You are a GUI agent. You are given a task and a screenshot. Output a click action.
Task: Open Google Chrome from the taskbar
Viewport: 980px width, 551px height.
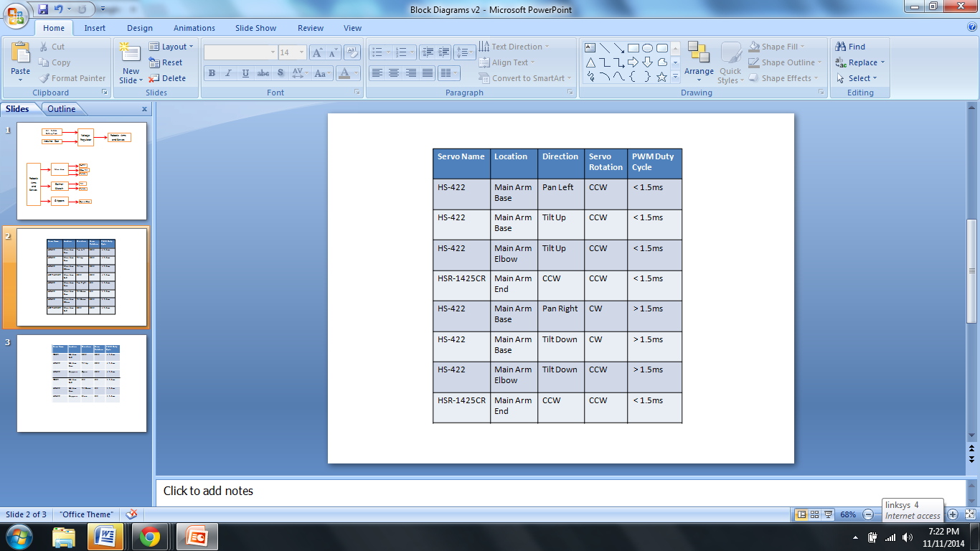tap(150, 537)
